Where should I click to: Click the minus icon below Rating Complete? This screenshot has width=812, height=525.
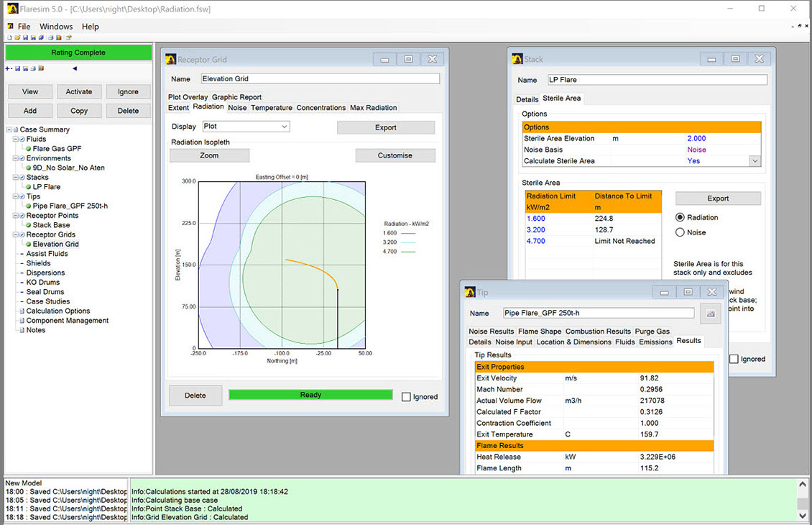click(11, 68)
